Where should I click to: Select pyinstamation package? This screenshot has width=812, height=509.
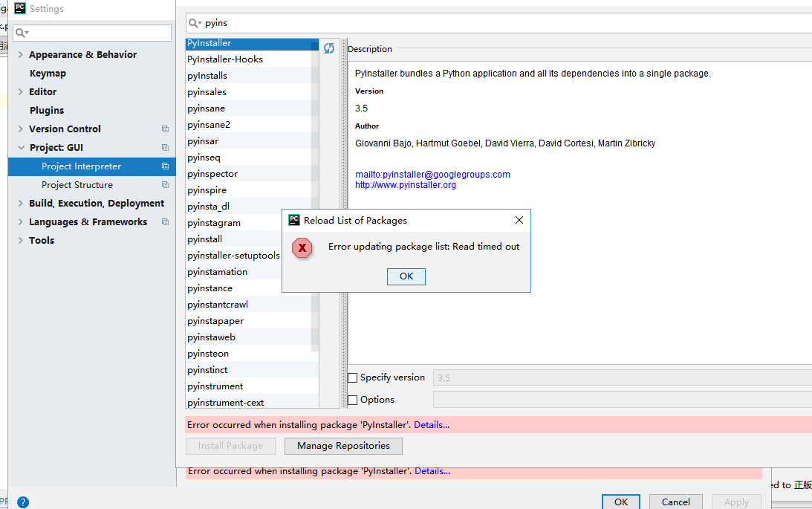coord(233,272)
